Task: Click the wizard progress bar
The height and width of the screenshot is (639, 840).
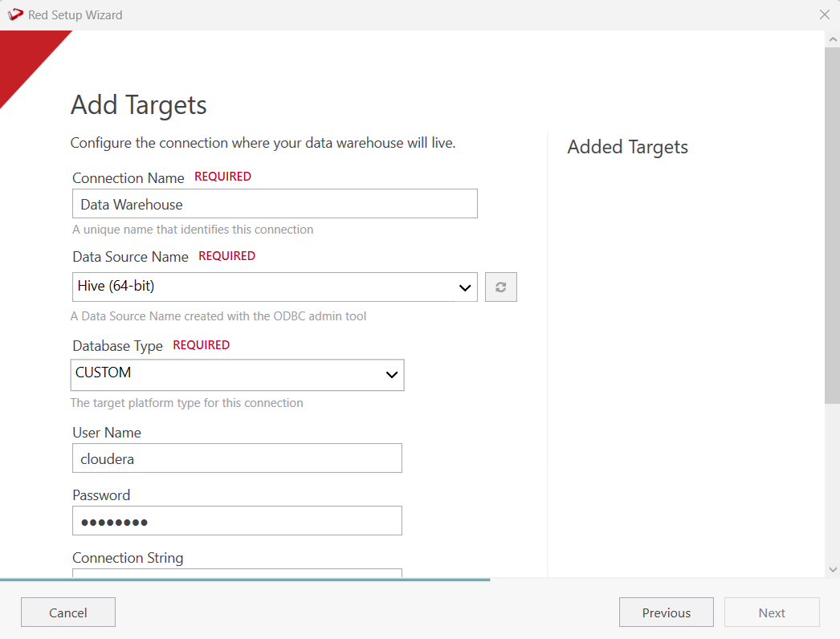Action: click(245, 579)
